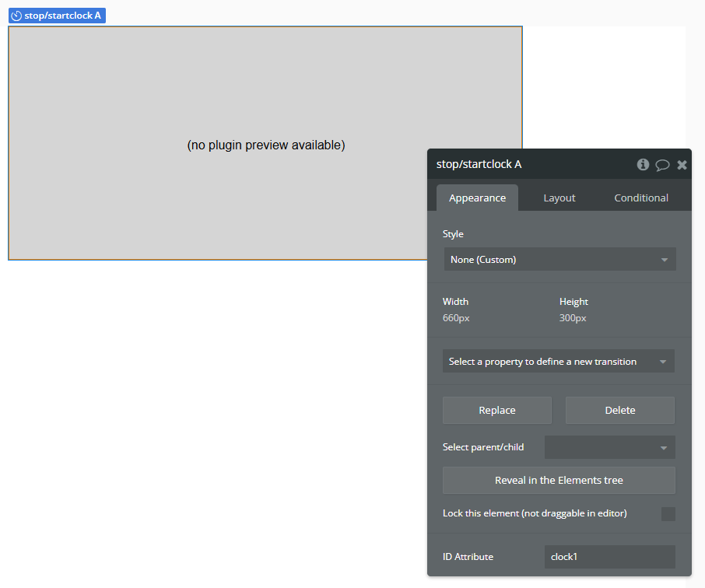Open the new transition property dropdown

559,361
